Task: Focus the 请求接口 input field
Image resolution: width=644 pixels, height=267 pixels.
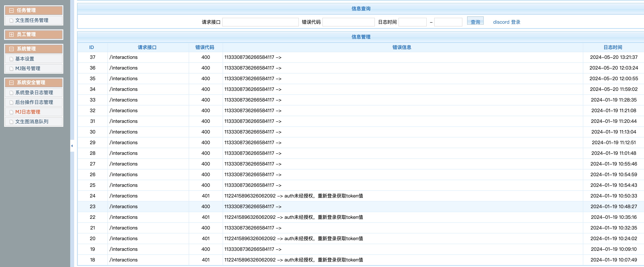Action: coord(260,22)
